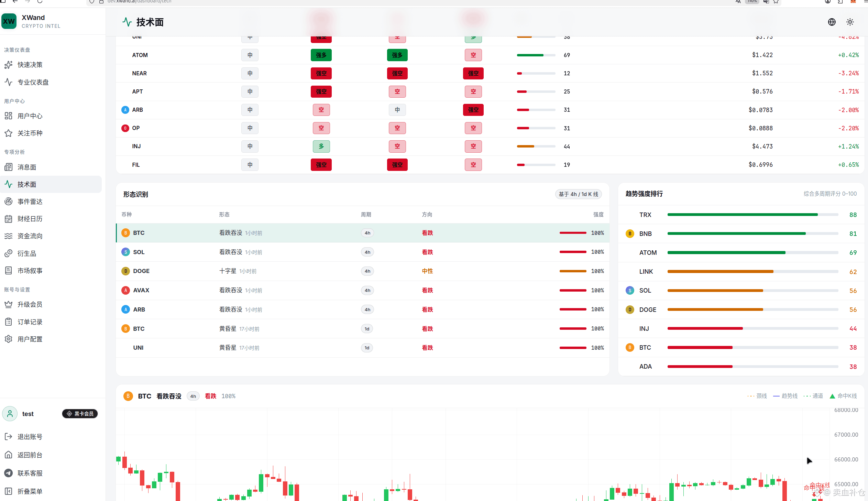Click the XW logo icon
The image size is (868, 501).
(9, 21)
